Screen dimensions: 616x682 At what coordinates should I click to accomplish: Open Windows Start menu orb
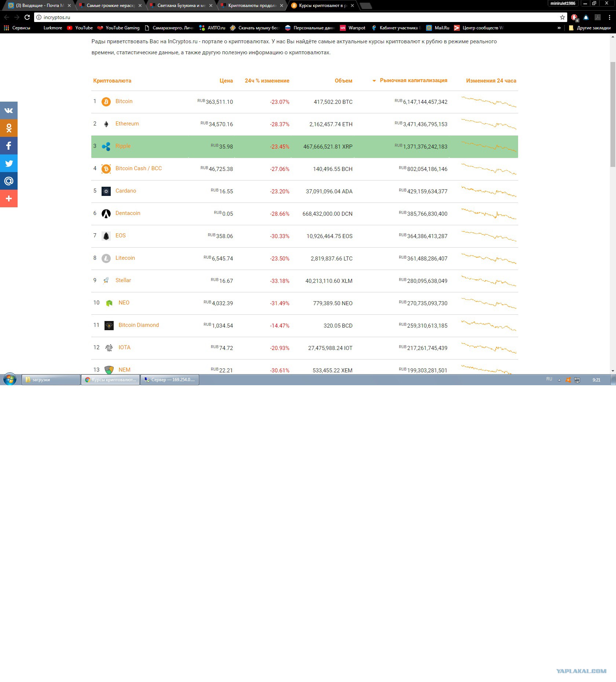coord(10,379)
